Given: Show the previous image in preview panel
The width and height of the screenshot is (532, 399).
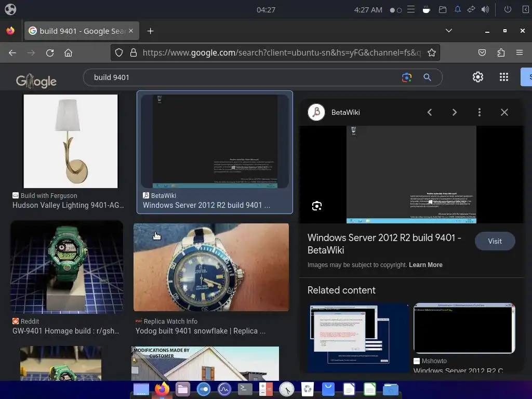Looking at the screenshot, I should (x=430, y=112).
